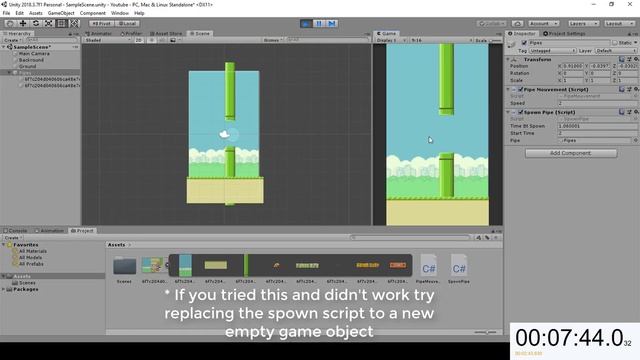
Task: Open the Layout dropdown
Action: point(619,24)
